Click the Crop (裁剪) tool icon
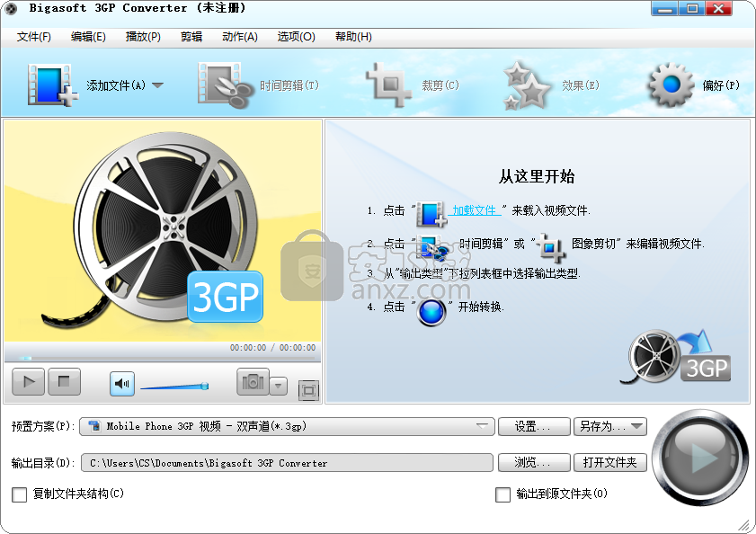Viewport: 756px width, 534px height. tap(388, 85)
